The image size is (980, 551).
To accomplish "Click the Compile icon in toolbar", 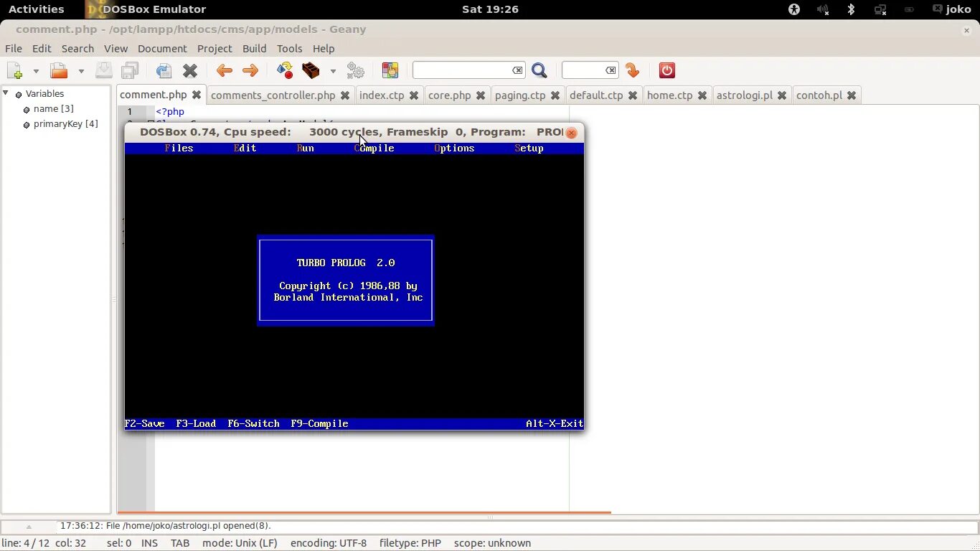I will (285, 70).
